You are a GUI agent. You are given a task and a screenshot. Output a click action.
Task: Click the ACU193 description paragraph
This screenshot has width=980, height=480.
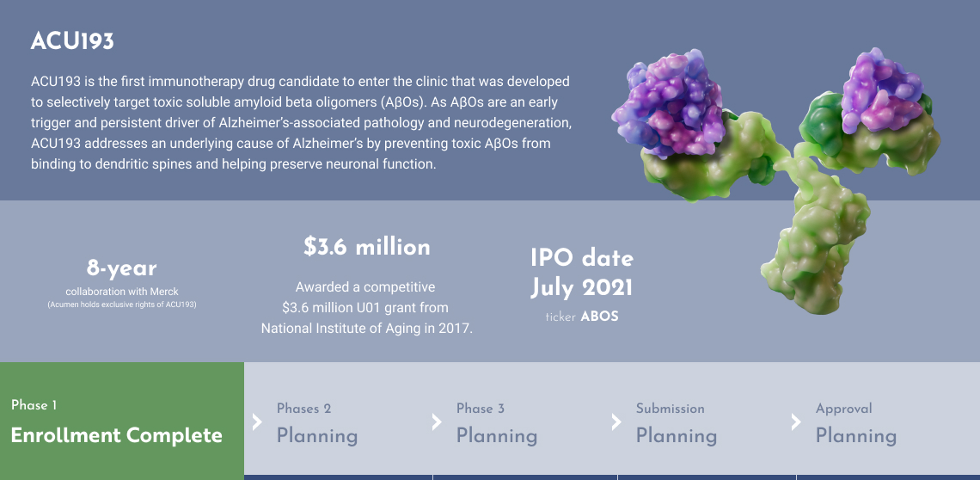pos(300,122)
